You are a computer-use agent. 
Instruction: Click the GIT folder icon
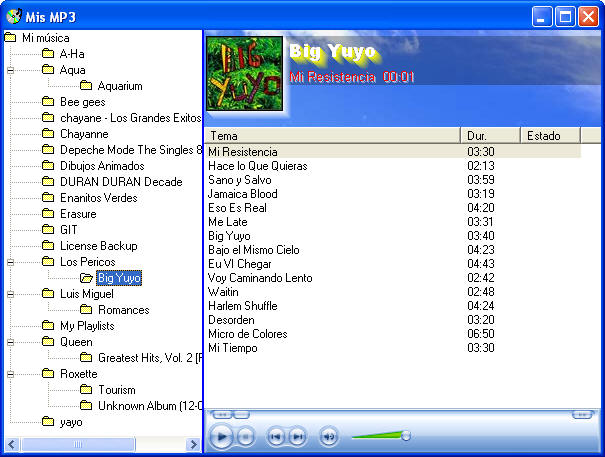click(x=48, y=230)
